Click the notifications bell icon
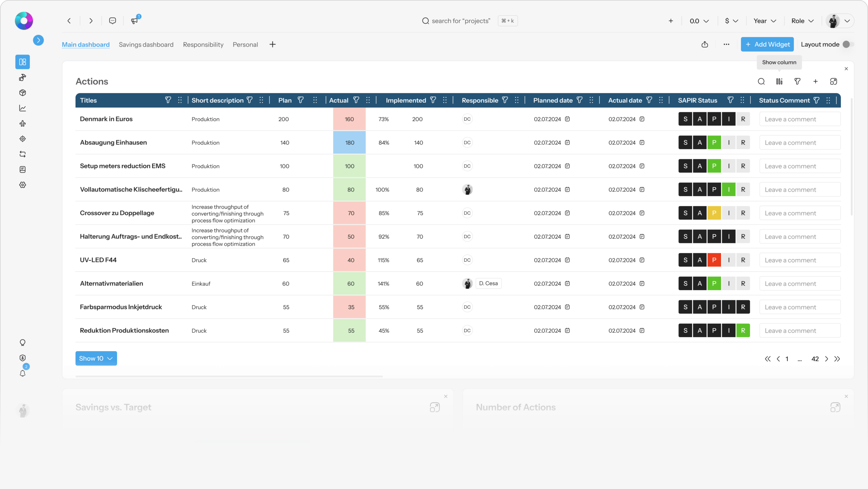 point(23,373)
